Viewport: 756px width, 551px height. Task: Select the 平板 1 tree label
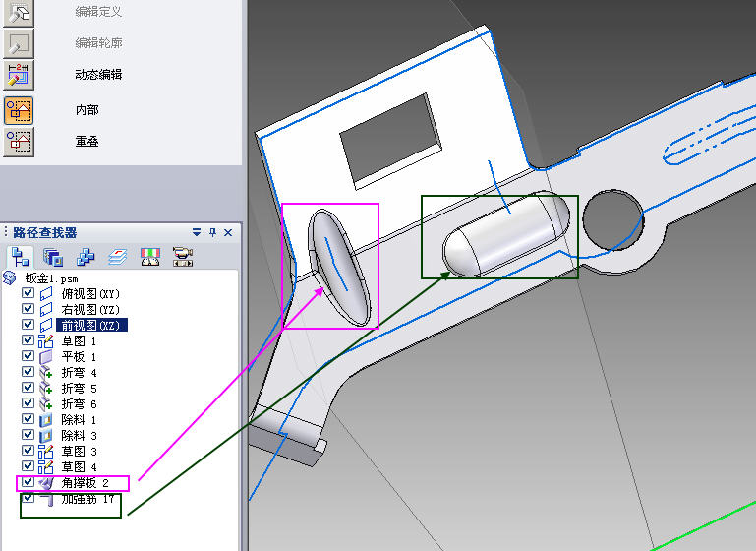tap(79, 357)
